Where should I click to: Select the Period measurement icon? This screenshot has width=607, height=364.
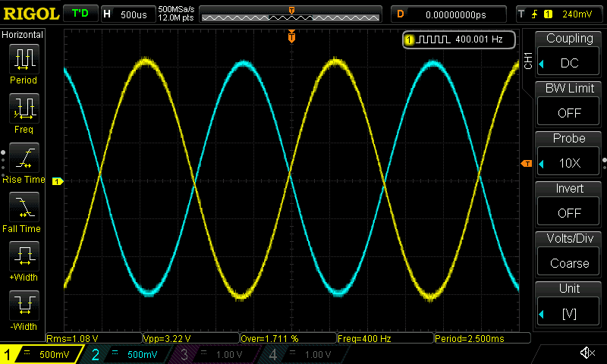(24, 58)
